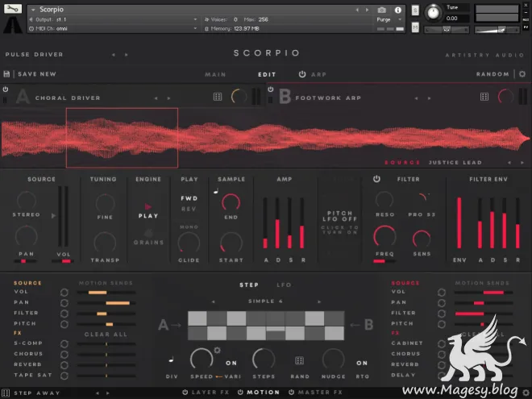The height and width of the screenshot is (399, 532).
Task: Open layer A grid browser icon
Action: click(x=218, y=97)
